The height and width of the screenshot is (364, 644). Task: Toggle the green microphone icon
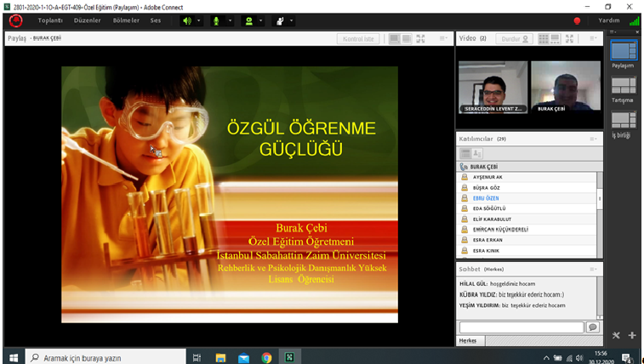216,20
